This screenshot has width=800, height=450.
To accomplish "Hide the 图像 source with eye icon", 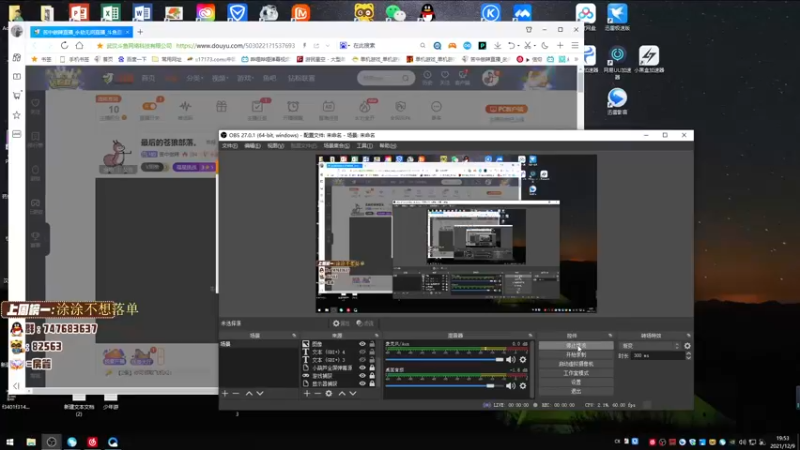I will point(362,344).
